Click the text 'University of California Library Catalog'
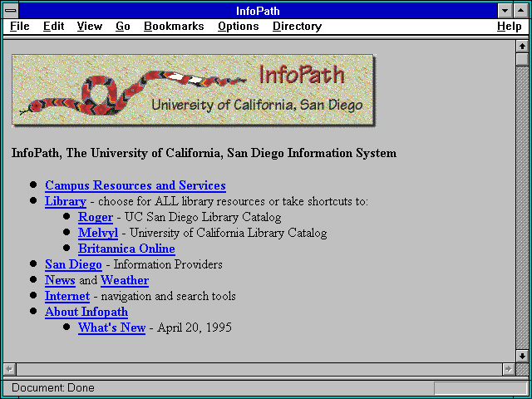Image resolution: width=532 pixels, height=399 pixels. 229,233
